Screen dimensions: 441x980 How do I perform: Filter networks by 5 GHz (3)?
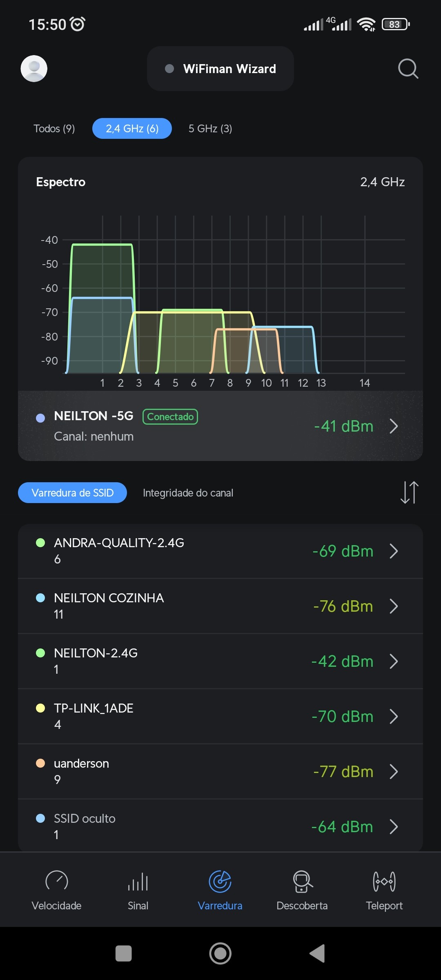210,129
